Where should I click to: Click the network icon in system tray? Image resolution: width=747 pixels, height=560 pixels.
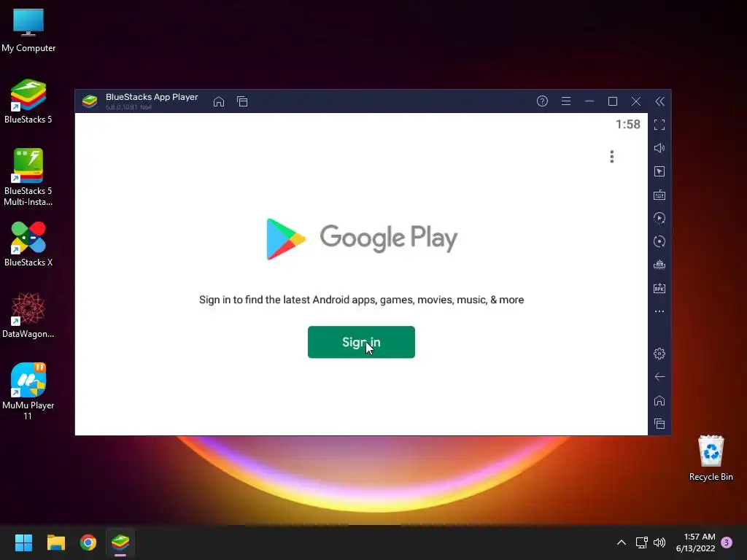point(642,542)
